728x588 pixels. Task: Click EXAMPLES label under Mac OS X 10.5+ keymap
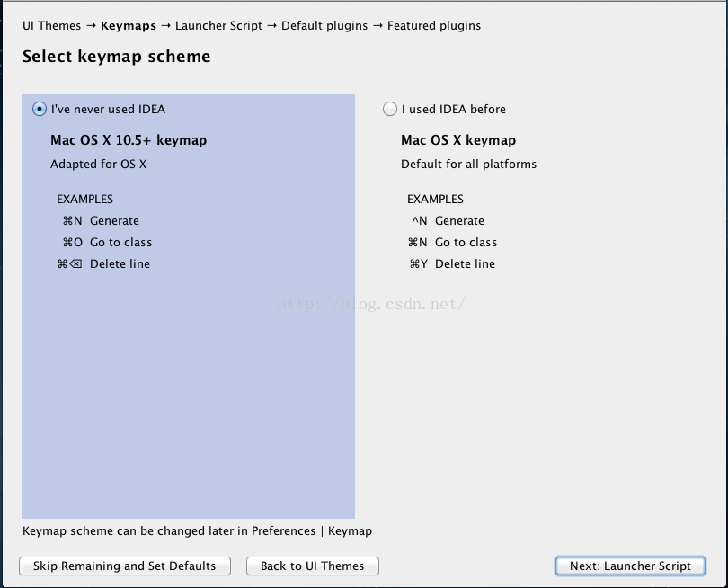pyautogui.click(x=85, y=200)
